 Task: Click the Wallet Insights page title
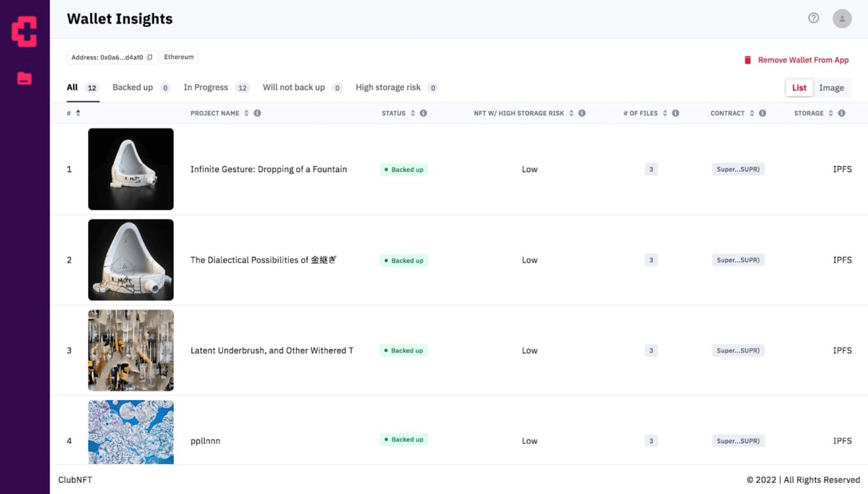pyautogui.click(x=120, y=19)
